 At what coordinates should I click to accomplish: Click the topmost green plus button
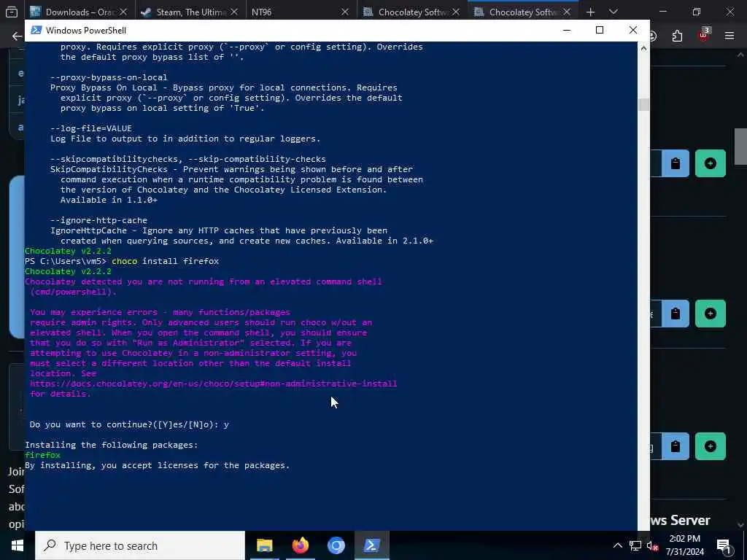pos(711,164)
